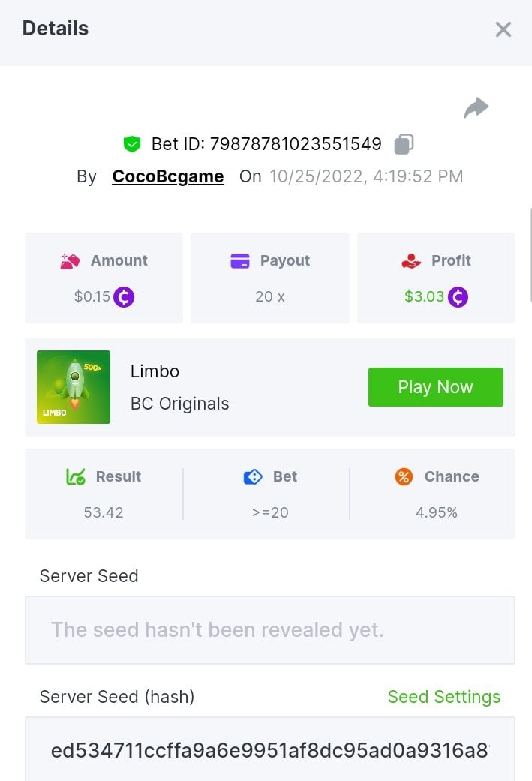Viewport: 532px width, 781px height.
Task: Open the CocoBcgame user profile
Action: point(168,176)
